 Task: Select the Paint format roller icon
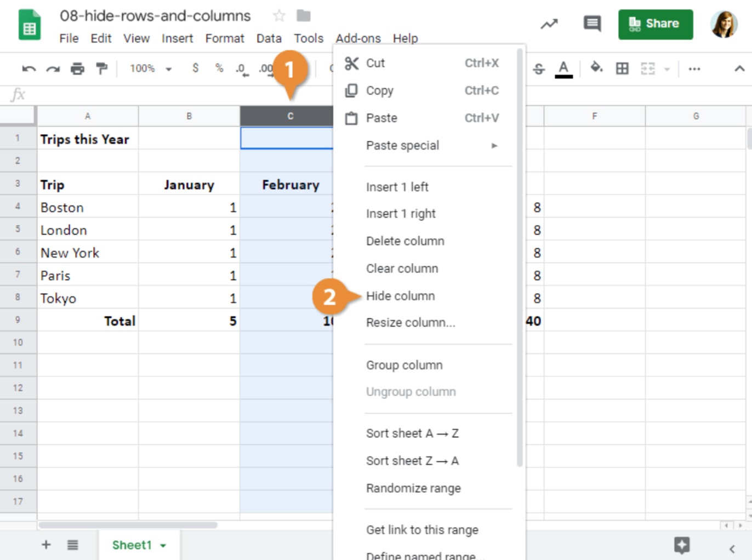point(101,68)
